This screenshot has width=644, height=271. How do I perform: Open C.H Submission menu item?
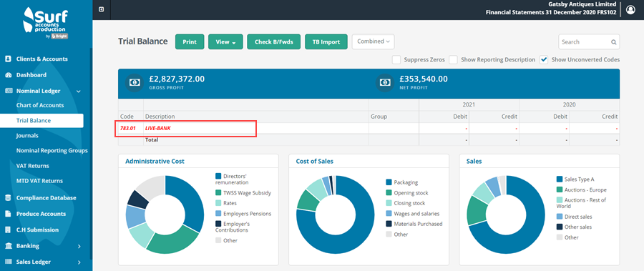[x=37, y=230]
